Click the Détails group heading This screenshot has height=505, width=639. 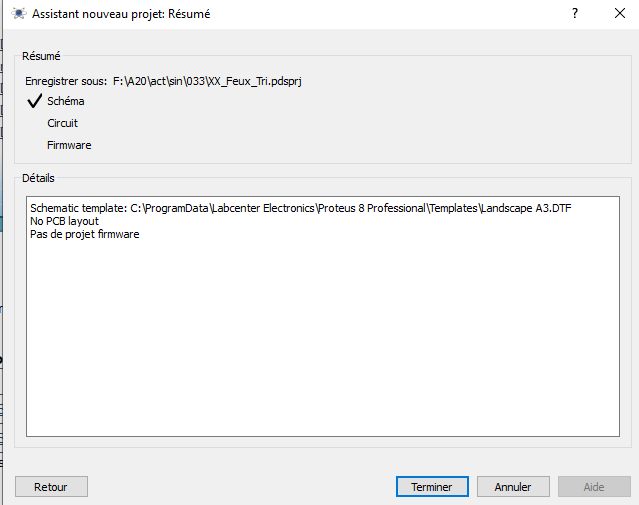pos(38,178)
